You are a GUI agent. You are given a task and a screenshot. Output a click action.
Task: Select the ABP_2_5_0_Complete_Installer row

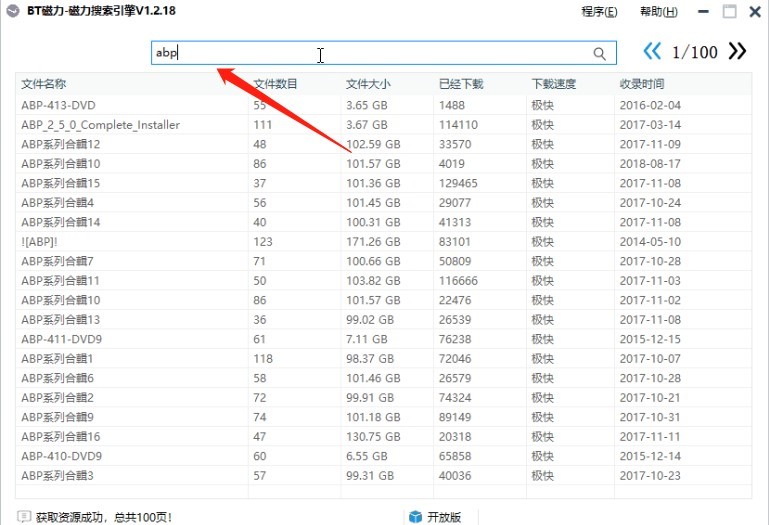(384, 125)
